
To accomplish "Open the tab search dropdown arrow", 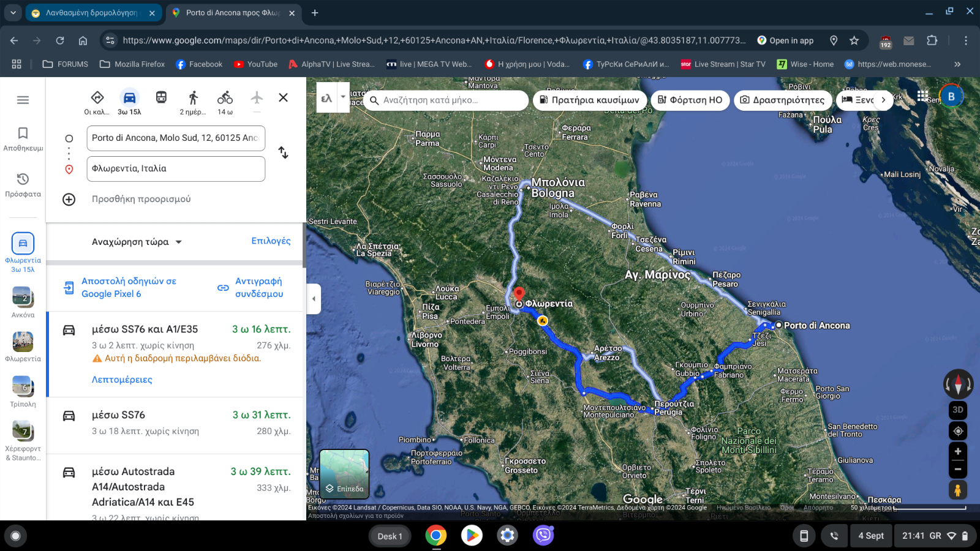I will 13,13.
